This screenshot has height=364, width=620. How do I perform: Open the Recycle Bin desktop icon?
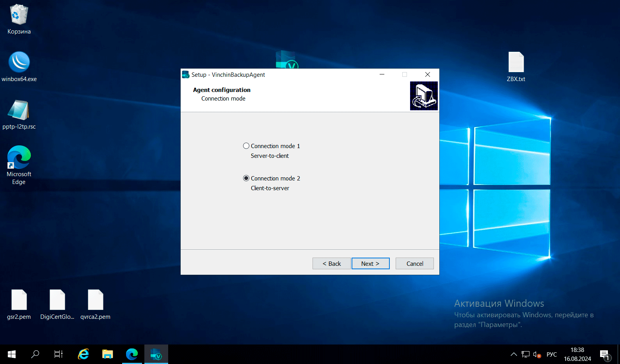click(x=19, y=16)
